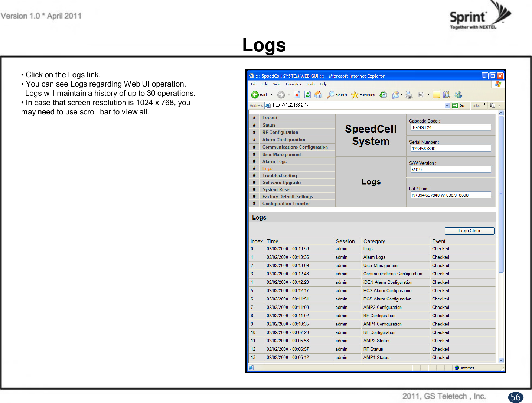Open the RF Configuration link
Image resolution: width=532 pixels, height=403 pixels.
point(280,132)
